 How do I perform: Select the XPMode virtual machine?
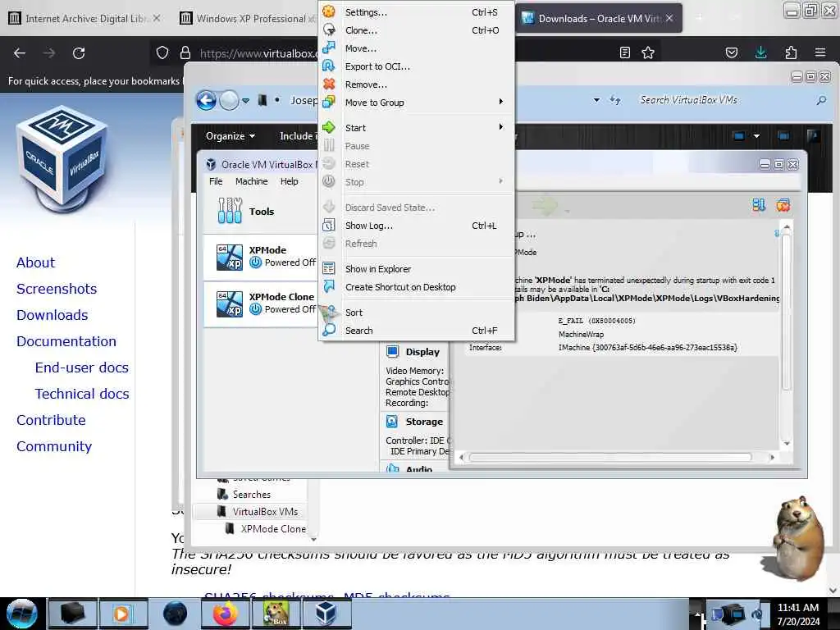(x=262, y=257)
